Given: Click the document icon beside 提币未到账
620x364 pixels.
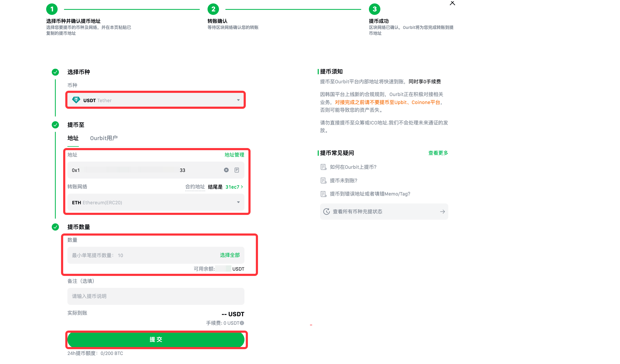Looking at the screenshot, I should (x=323, y=181).
